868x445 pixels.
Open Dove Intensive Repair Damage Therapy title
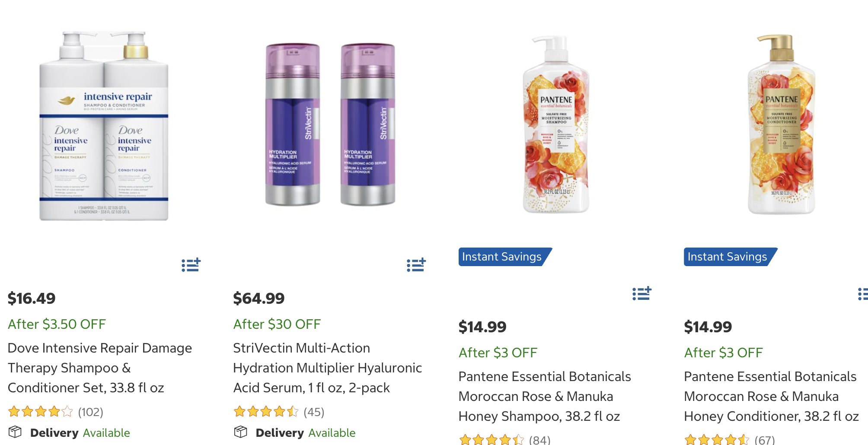tap(99, 368)
